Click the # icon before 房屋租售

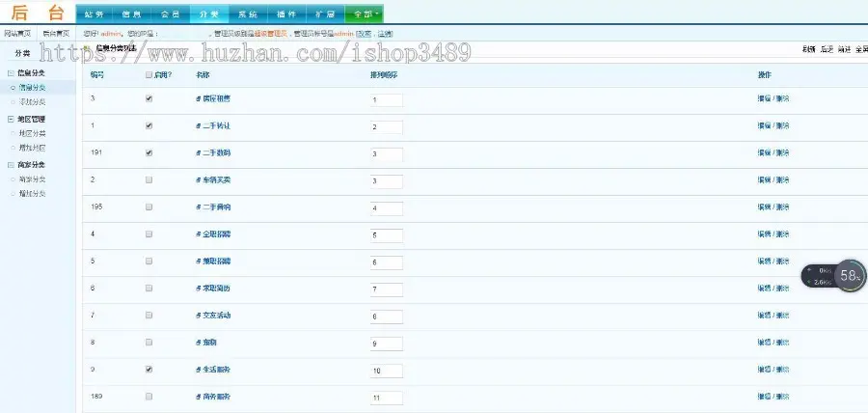pos(198,98)
